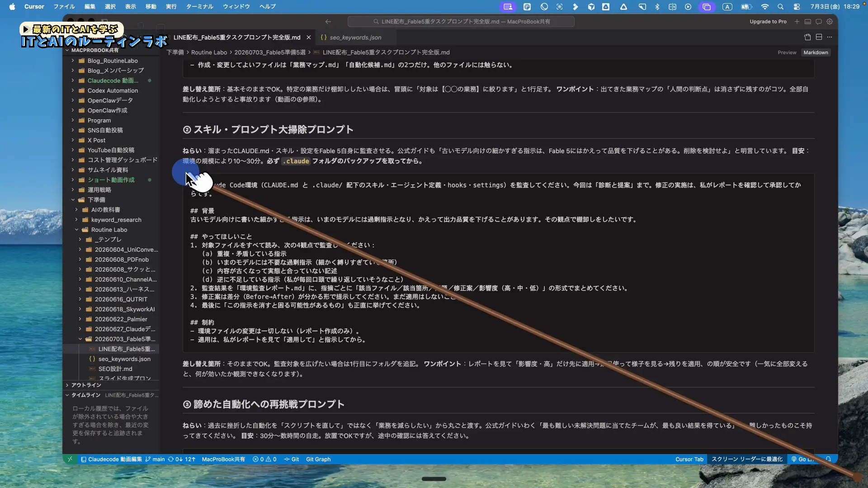Click the remote window icon in status bar
The image size is (868, 488).
pyautogui.click(x=70, y=459)
